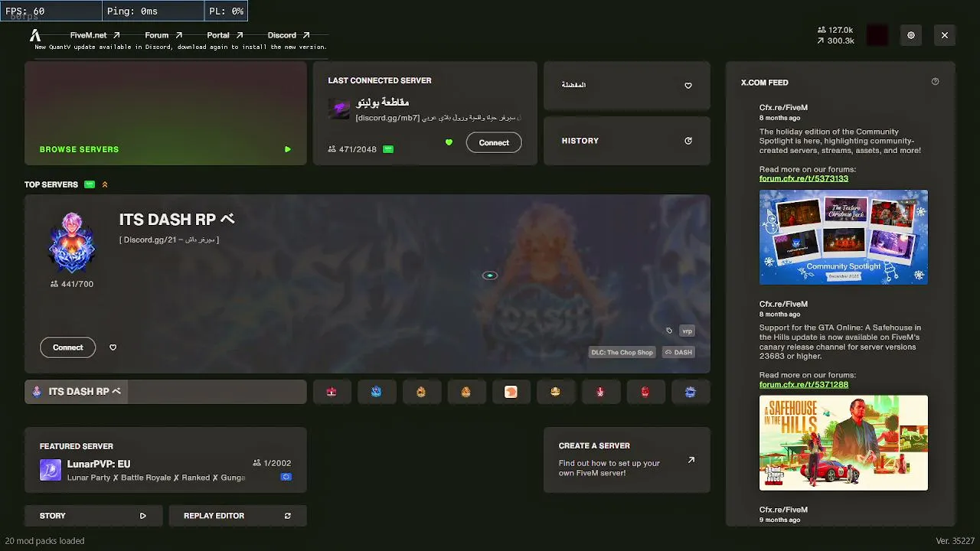The width and height of the screenshot is (980, 551).
Task: Click the History clock icon
Action: pyautogui.click(x=688, y=141)
